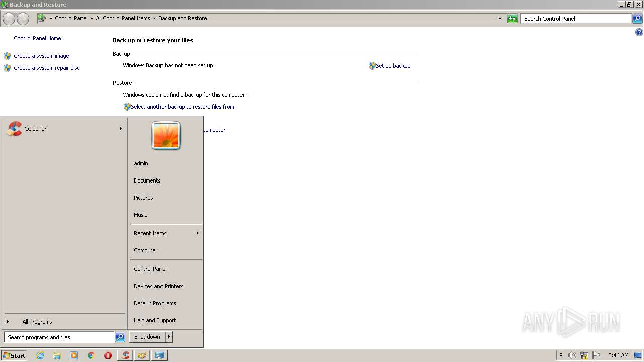Screen dimensions: 644x362
Task: Switch to the handshake icon taskbar app
Action: pyautogui.click(x=142, y=355)
